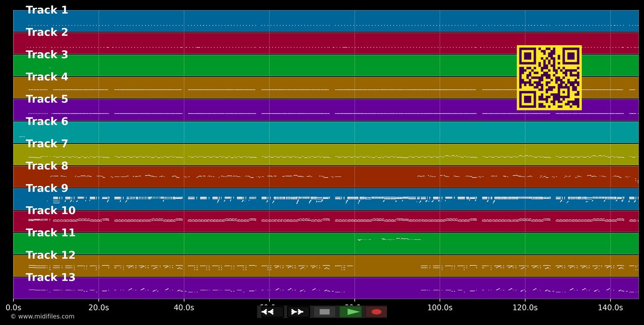Switch to the Track 10 lane
Viewport: 644px width, 325px height.
click(x=50, y=210)
